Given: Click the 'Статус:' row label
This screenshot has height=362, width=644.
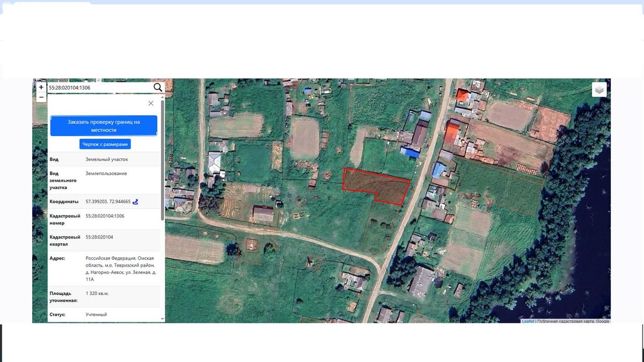Looking at the screenshot, I should click(57, 314).
